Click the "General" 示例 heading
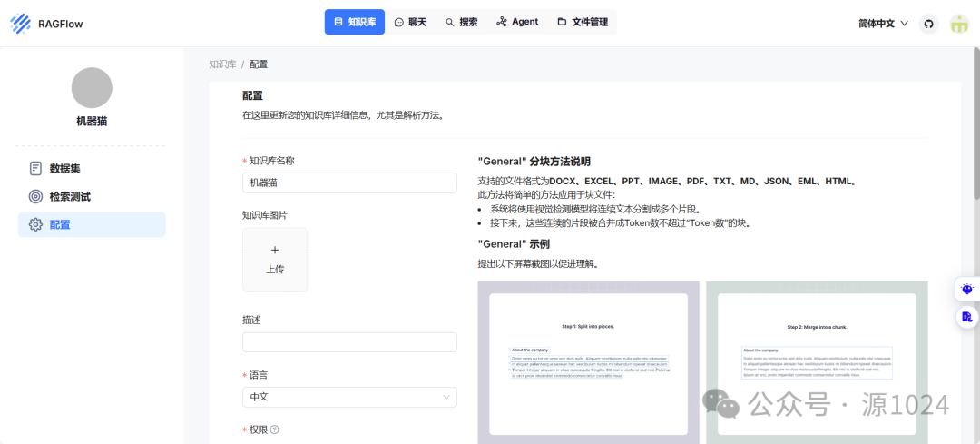Image resolution: width=980 pixels, height=444 pixels. pyautogui.click(x=513, y=243)
